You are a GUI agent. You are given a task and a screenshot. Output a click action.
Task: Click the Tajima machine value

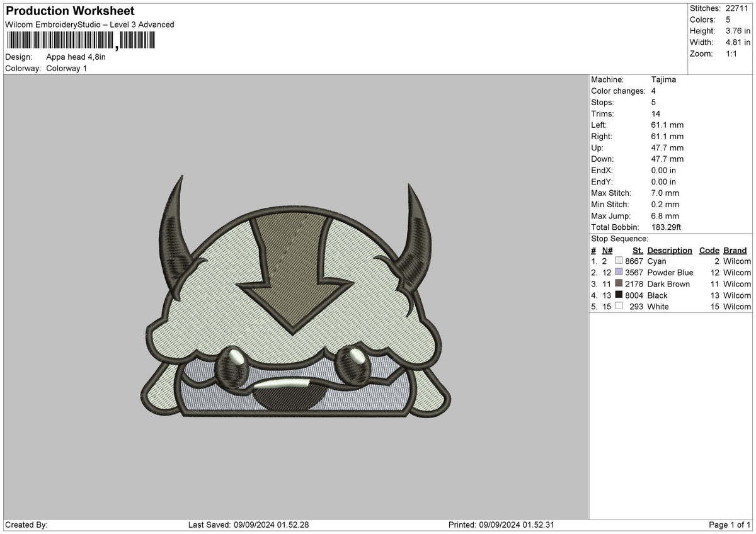coord(664,79)
